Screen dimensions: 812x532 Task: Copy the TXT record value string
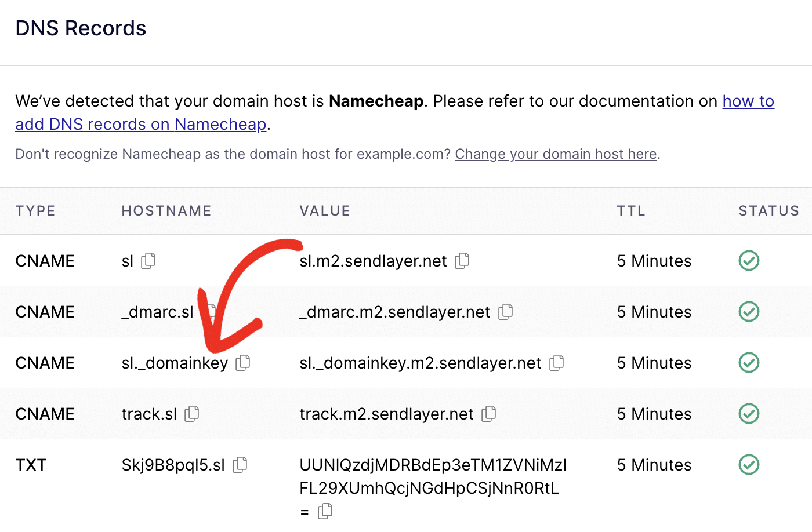325,511
